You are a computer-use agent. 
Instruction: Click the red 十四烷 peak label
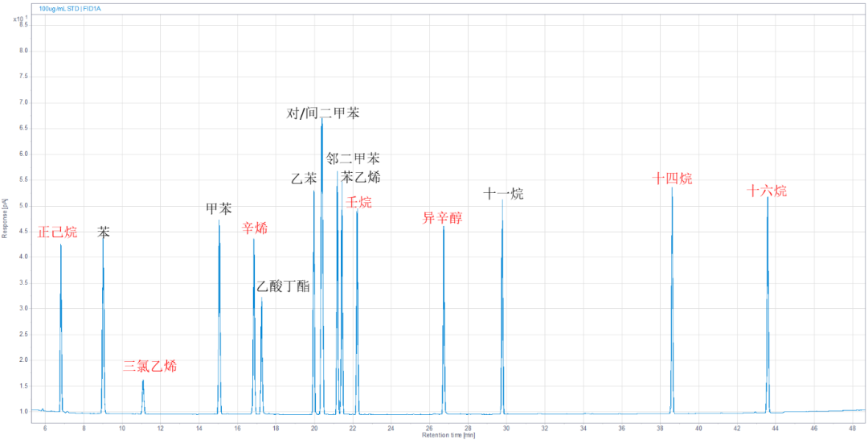click(x=672, y=179)
